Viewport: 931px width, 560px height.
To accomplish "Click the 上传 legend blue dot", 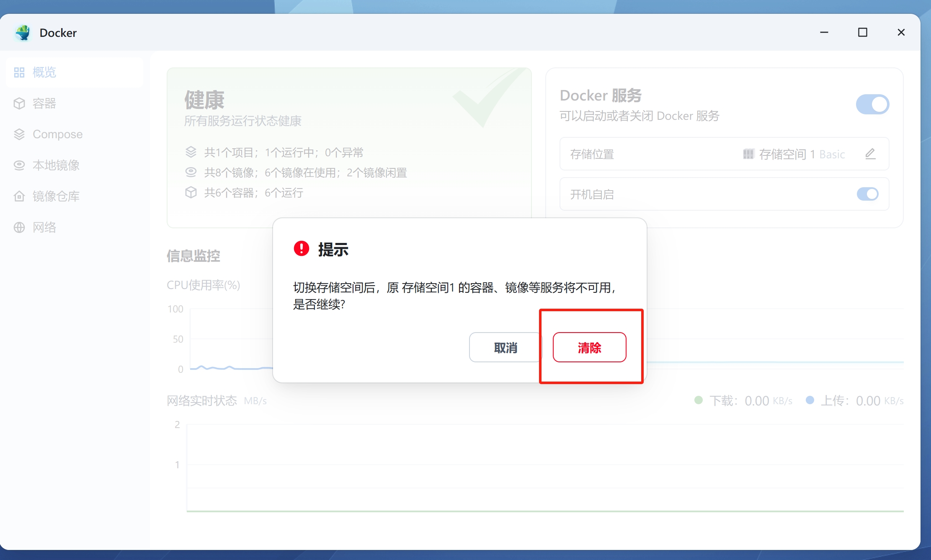I will coord(810,400).
